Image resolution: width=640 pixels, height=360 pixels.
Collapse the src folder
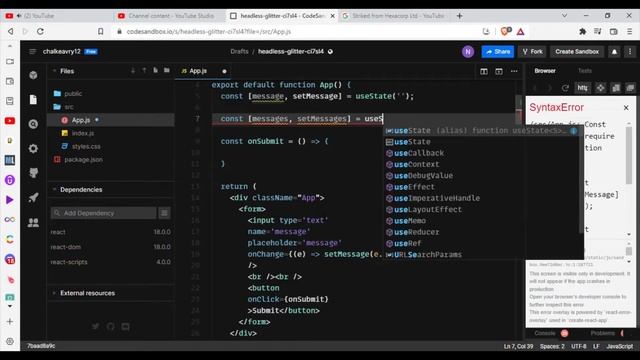coord(111,107)
